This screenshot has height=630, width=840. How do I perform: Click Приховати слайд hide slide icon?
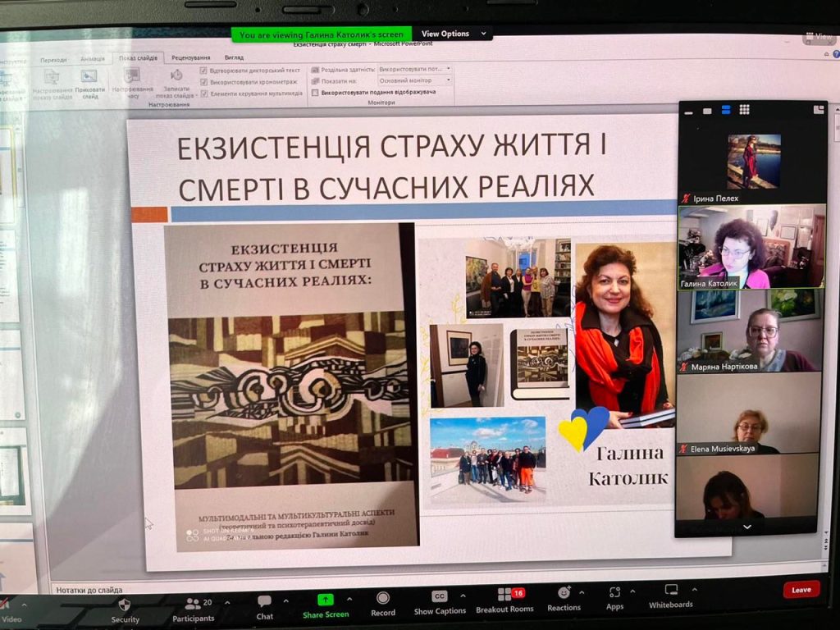click(89, 75)
